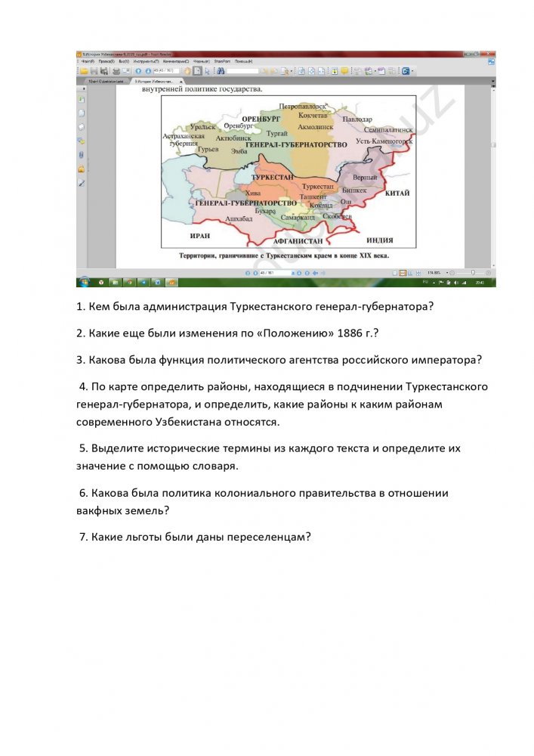This screenshot has height=756, width=534.
Task: Open the Foxit Reader taskbar icon
Action: [172, 283]
